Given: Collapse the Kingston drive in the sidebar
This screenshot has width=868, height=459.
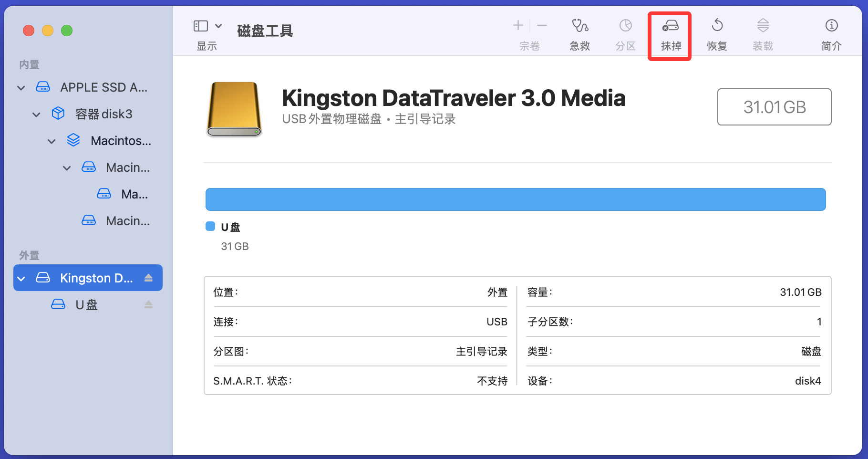Looking at the screenshot, I should pyautogui.click(x=21, y=278).
